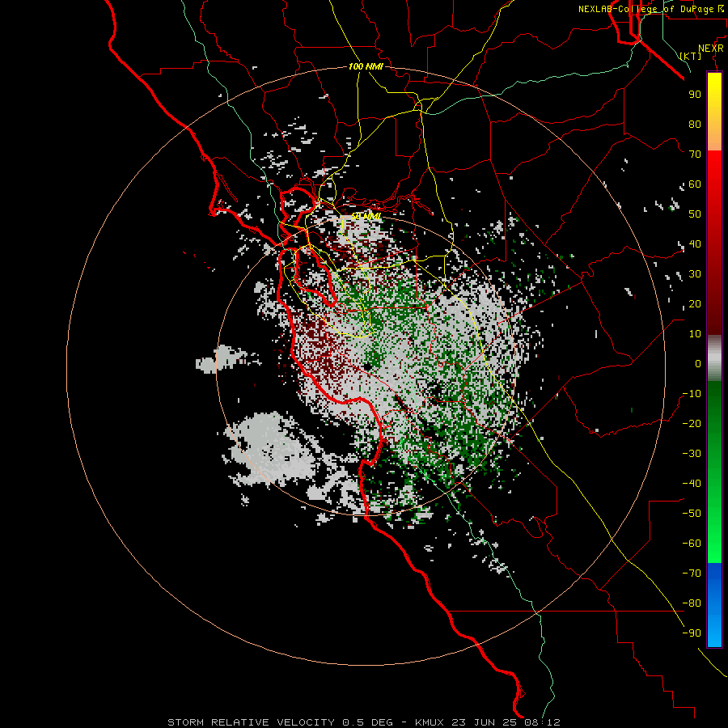Screen dimensions: 728x728
Task: Select the 20 value on velocity scale
Action: point(695,303)
